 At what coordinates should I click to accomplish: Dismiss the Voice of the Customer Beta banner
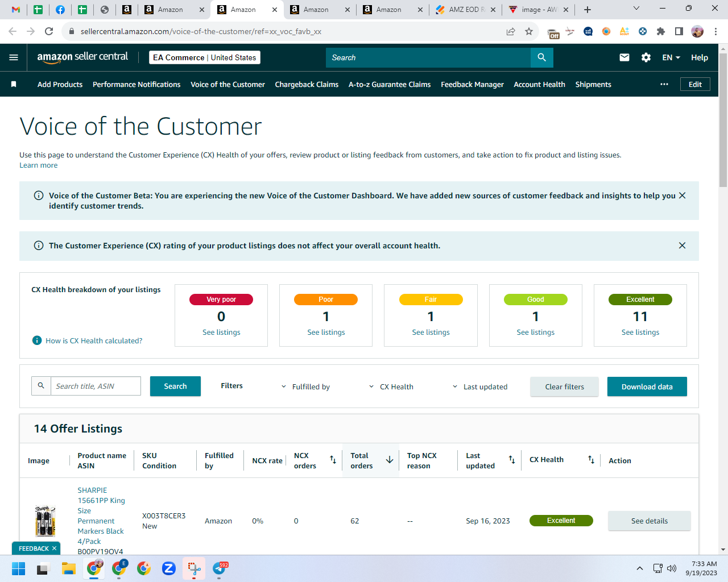[682, 196]
